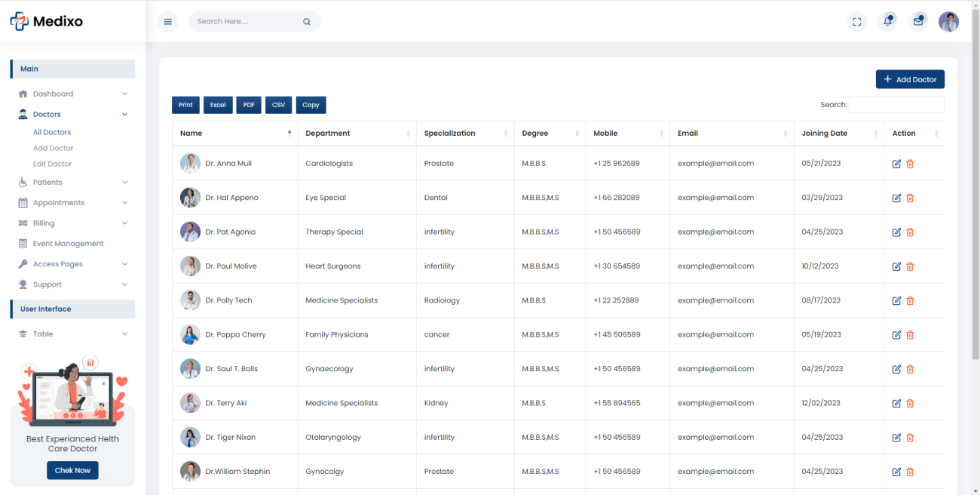980x495 pixels.
Task: Click the edit icon for Dr. Polly Tech
Action: pos(896,300)
